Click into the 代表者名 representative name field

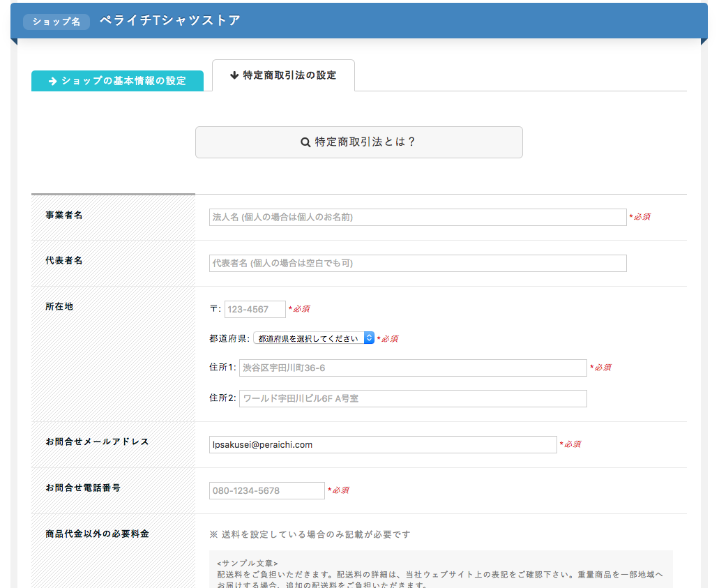point(416,263)
